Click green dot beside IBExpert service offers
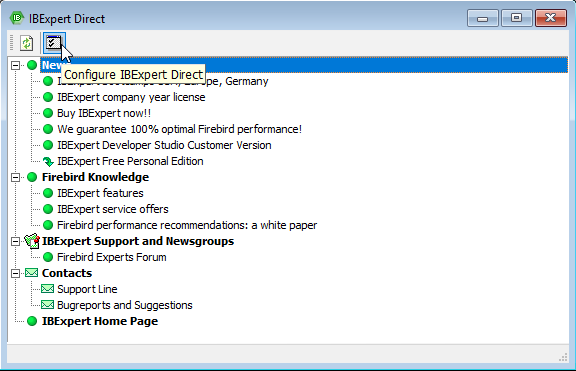The height and width of the screenshot is (371, 576). (48, 209)
